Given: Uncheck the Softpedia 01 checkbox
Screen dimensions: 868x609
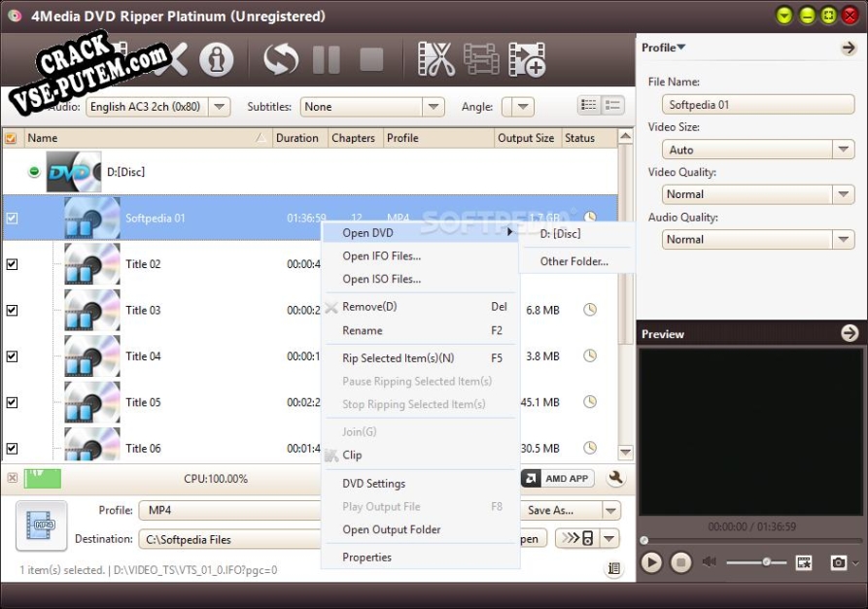Looking at the screenshot, I should tap(12, 218).
